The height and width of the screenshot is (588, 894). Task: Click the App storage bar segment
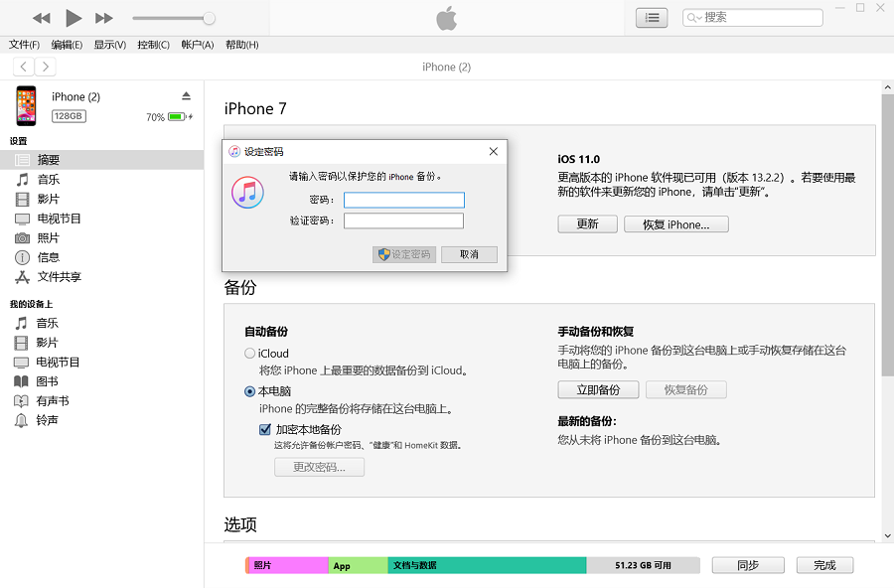358,565
